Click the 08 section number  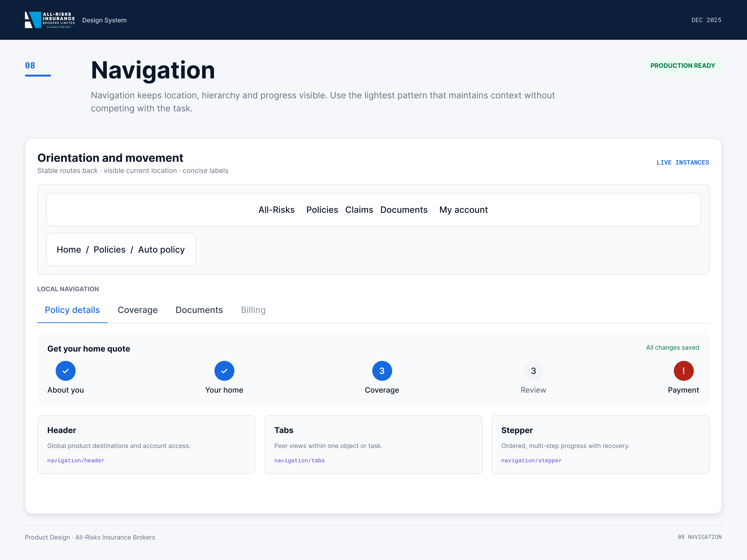[30, 65]
